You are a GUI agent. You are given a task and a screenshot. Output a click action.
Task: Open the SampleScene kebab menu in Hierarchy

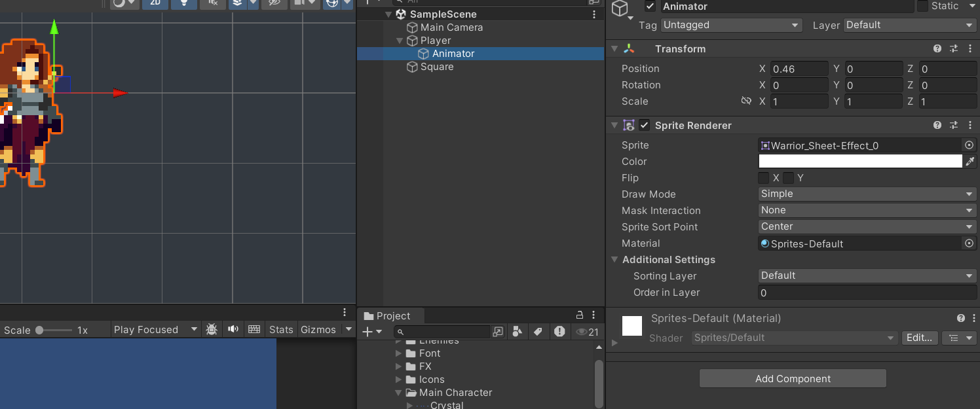[x=594, y=14]
